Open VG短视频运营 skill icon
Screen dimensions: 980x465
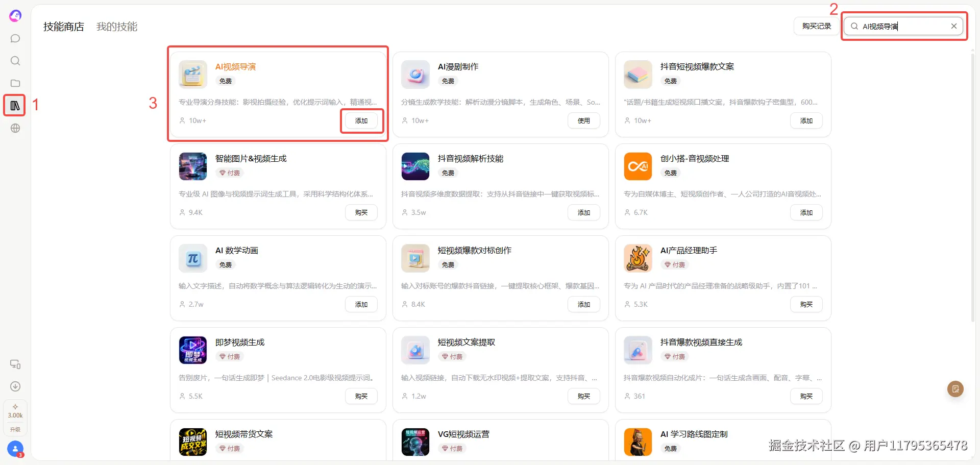415,442
